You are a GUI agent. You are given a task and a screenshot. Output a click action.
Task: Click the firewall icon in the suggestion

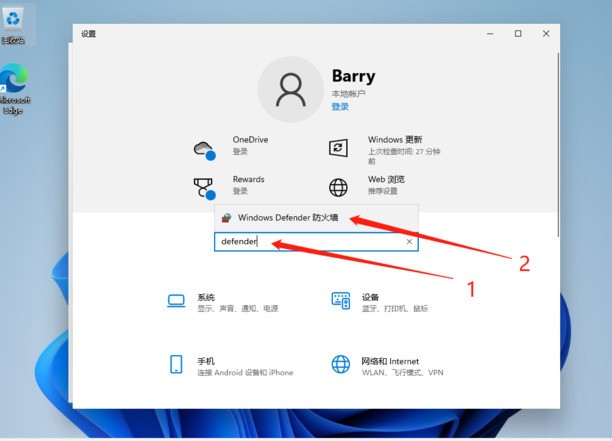point(226,218)
